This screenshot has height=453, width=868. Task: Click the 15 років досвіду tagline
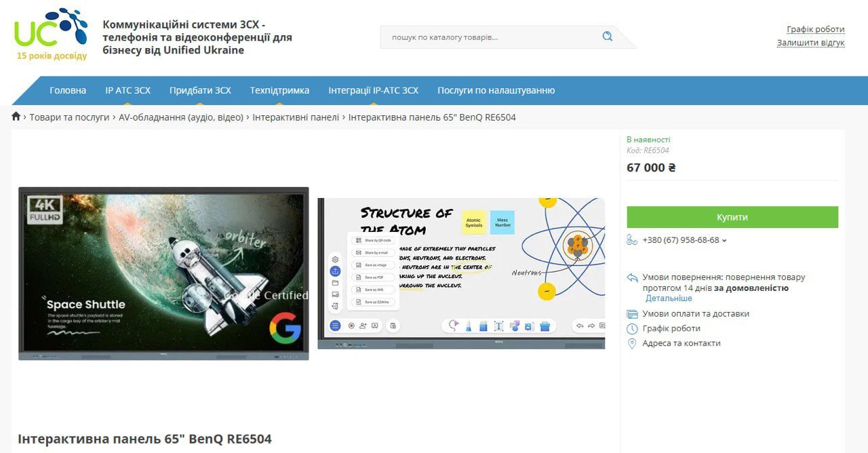[x=52, y=56]
